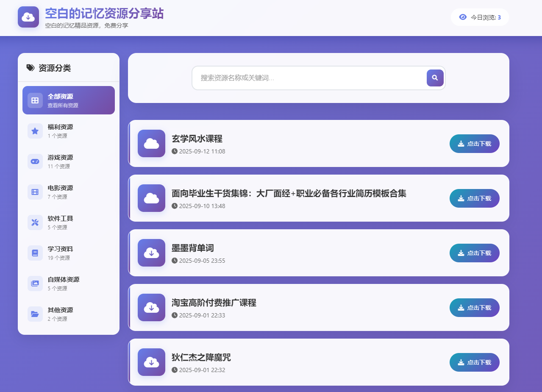Click the cloud thumbnail of 玄学风水课程

(151, 143)
